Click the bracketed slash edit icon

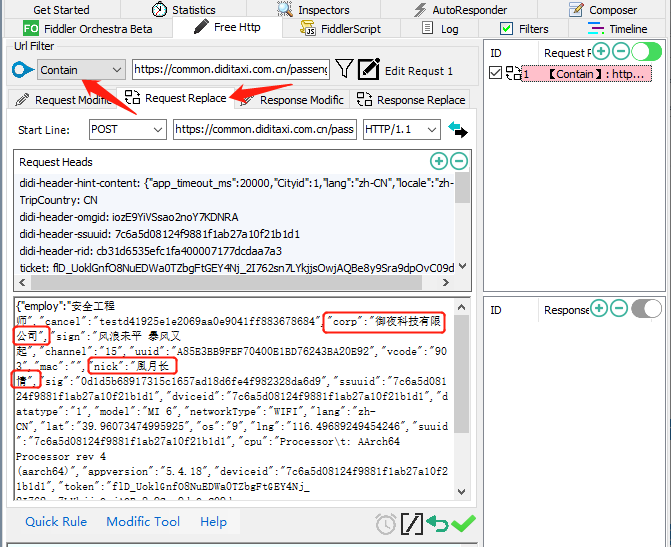[412, 524]
